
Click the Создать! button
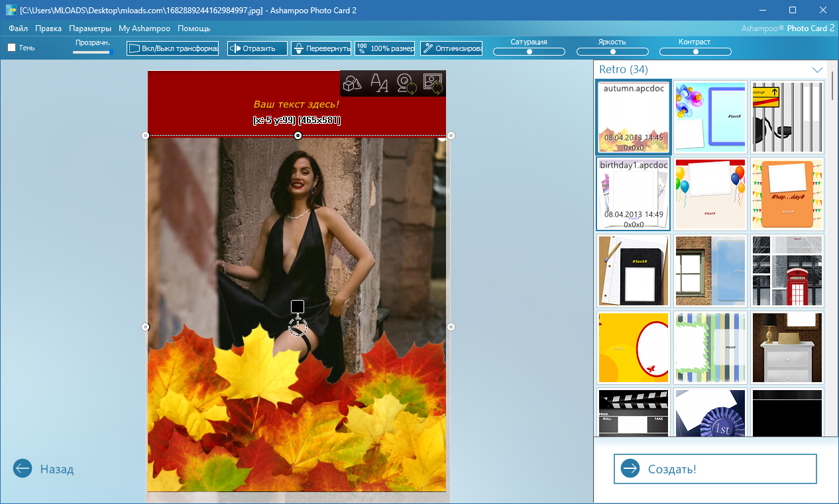[x=715, y=469]
